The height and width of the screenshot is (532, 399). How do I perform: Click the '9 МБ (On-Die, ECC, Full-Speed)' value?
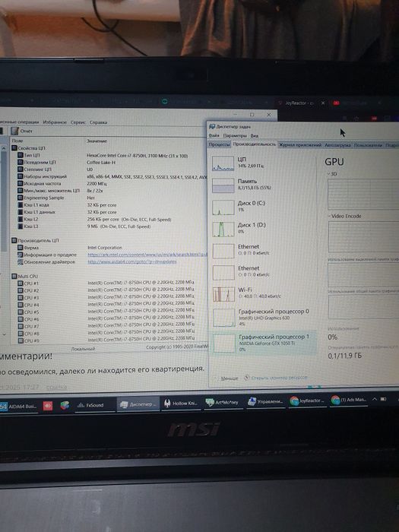[x=119, y=226]
